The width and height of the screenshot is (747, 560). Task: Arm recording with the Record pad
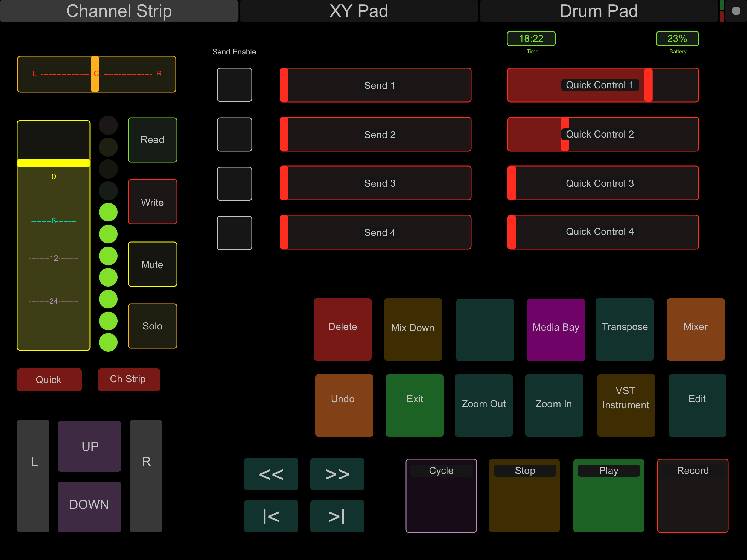(x=692, y=495)
